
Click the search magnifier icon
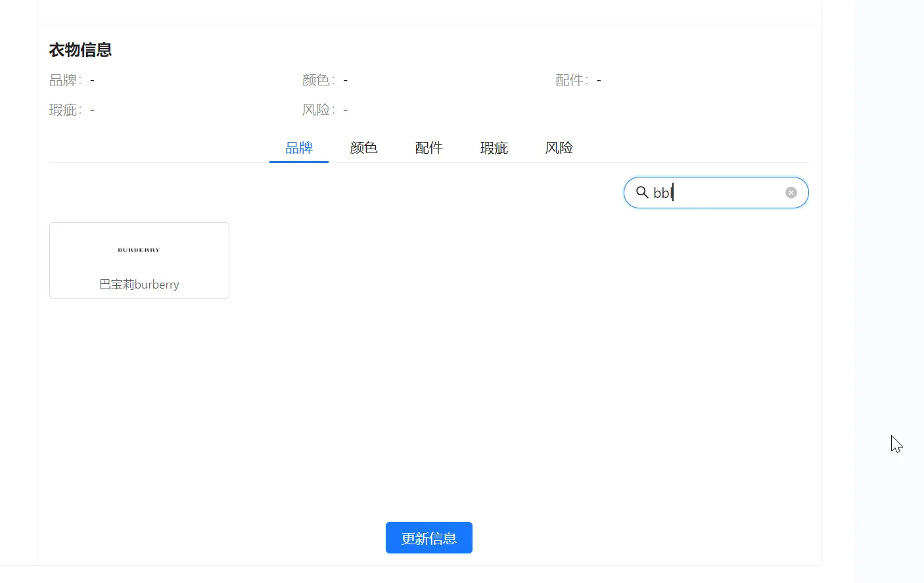click(x=642, y=193)
